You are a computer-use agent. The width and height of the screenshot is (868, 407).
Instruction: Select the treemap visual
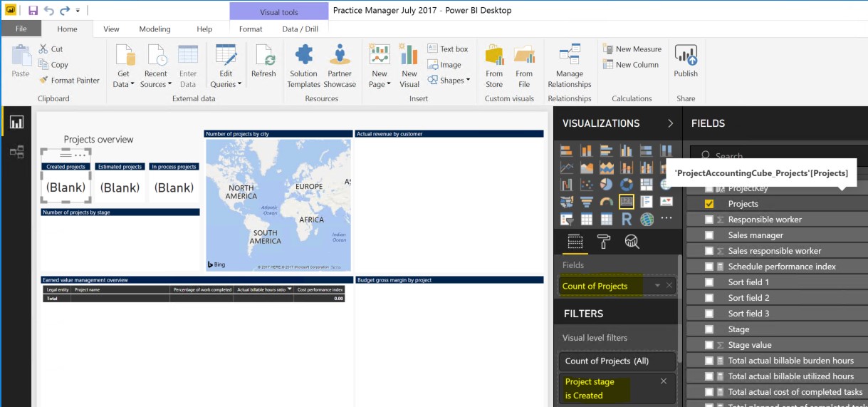[x=647, y=185]
